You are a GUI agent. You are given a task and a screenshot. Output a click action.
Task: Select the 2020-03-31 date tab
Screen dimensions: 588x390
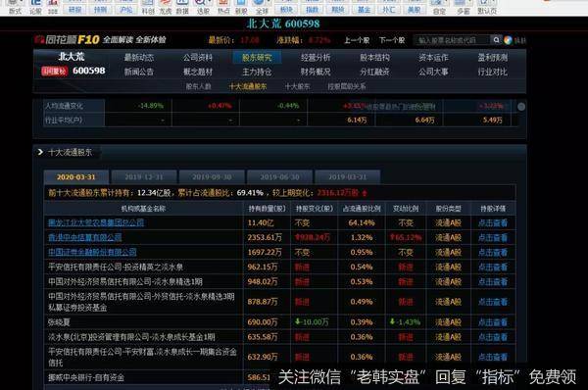coord(76,176)
